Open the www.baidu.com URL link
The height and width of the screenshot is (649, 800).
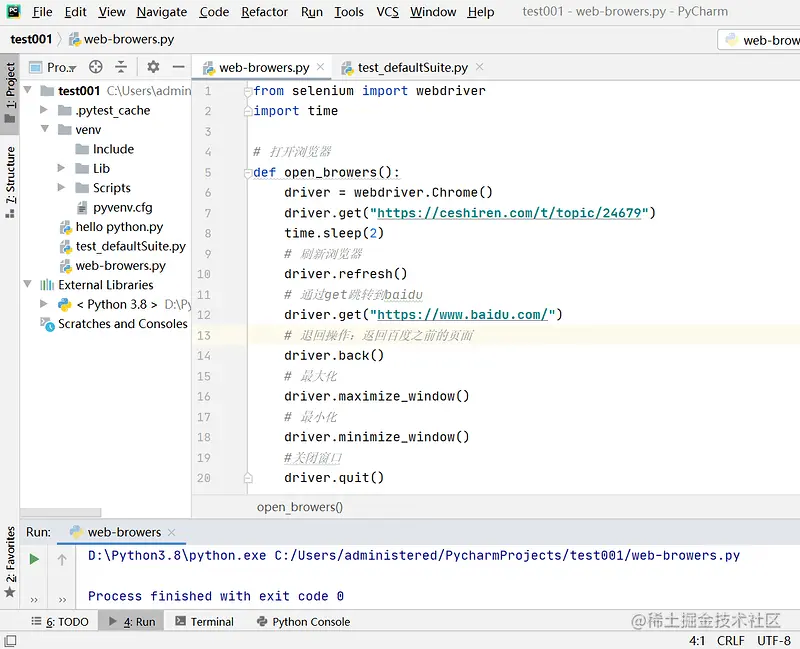(462, 315)
